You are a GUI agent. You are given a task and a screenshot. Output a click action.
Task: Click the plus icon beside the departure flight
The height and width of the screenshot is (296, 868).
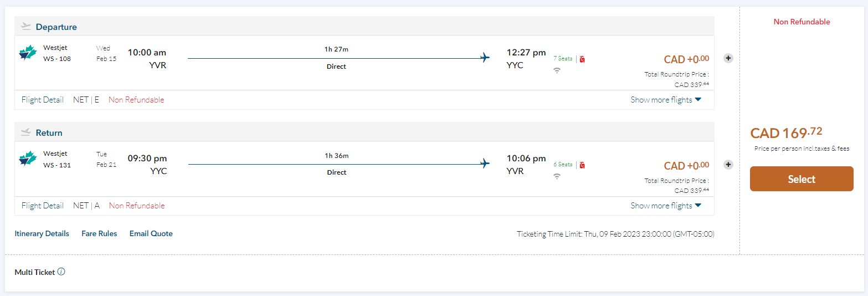tap(728, 58)
